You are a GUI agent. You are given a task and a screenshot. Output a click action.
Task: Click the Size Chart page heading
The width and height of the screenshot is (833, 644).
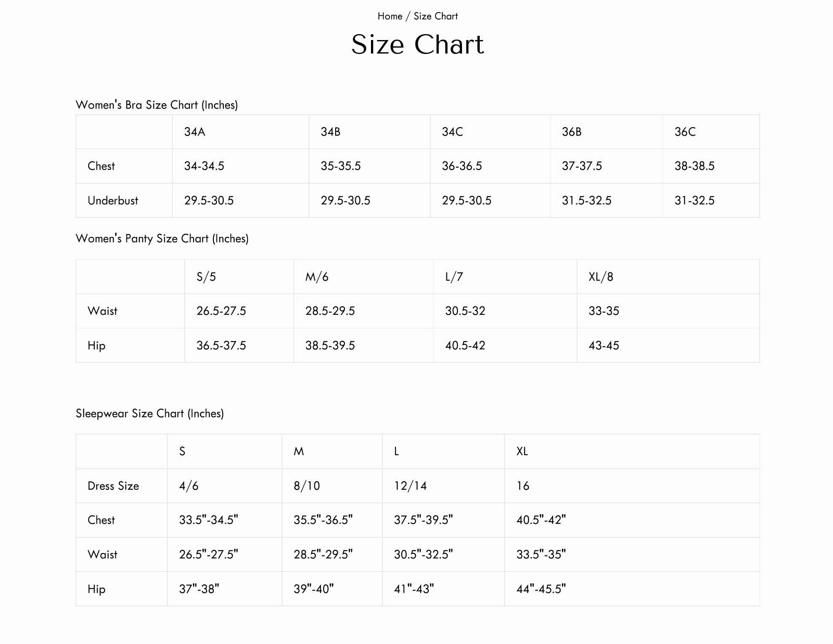[x=418, y=44]
